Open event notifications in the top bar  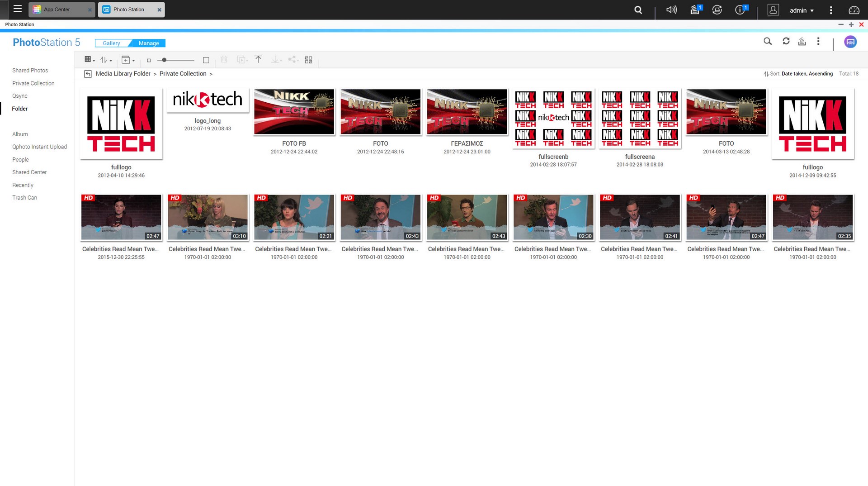tap(741, 10)
